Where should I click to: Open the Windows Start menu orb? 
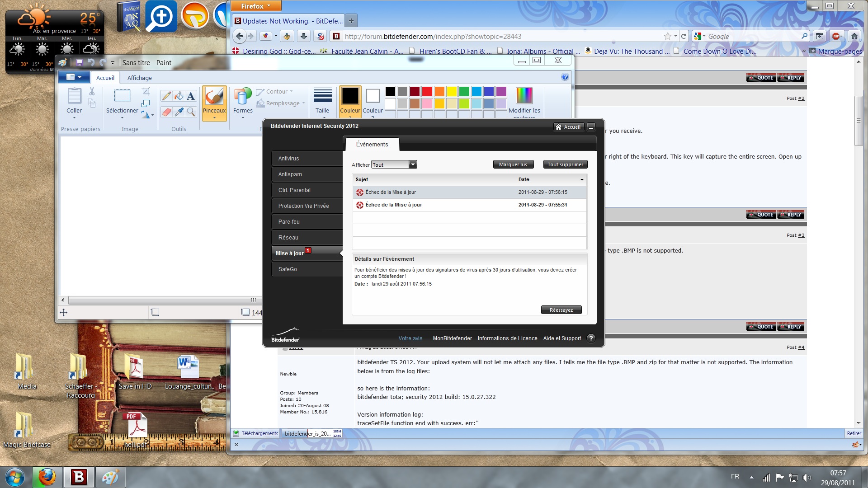point(14,477)
